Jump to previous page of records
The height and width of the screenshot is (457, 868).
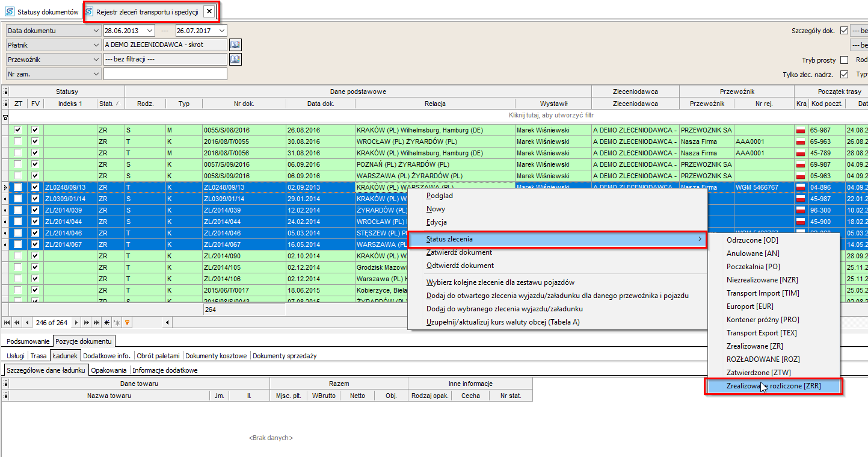(x=17, y=323)
